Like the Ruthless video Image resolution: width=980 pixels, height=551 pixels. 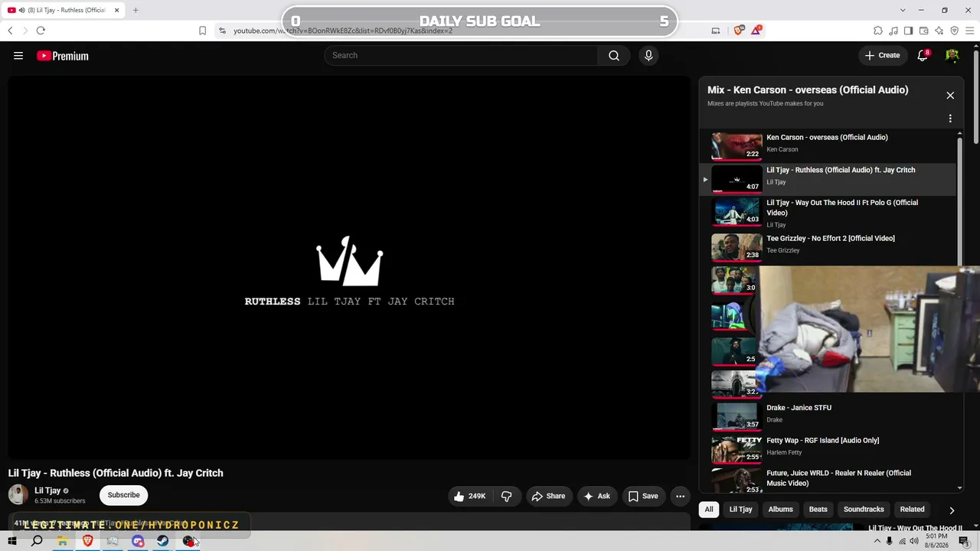(x=470, y=496)
